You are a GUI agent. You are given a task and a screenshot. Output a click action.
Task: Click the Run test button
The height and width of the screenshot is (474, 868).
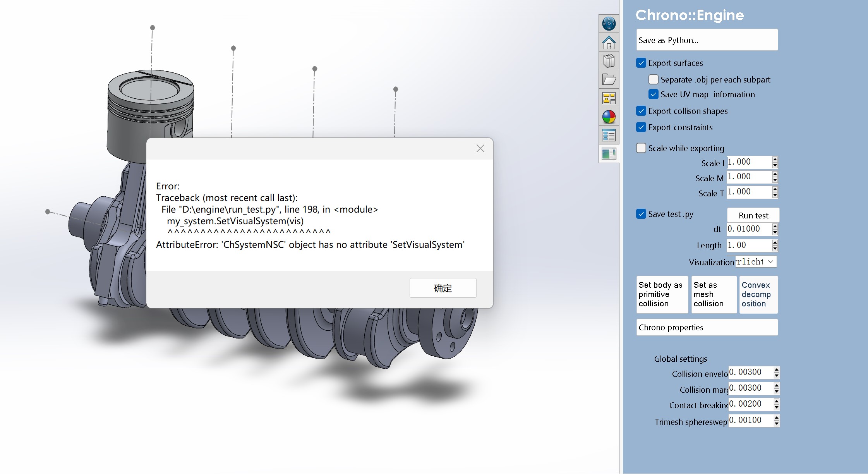pos(753,215)
